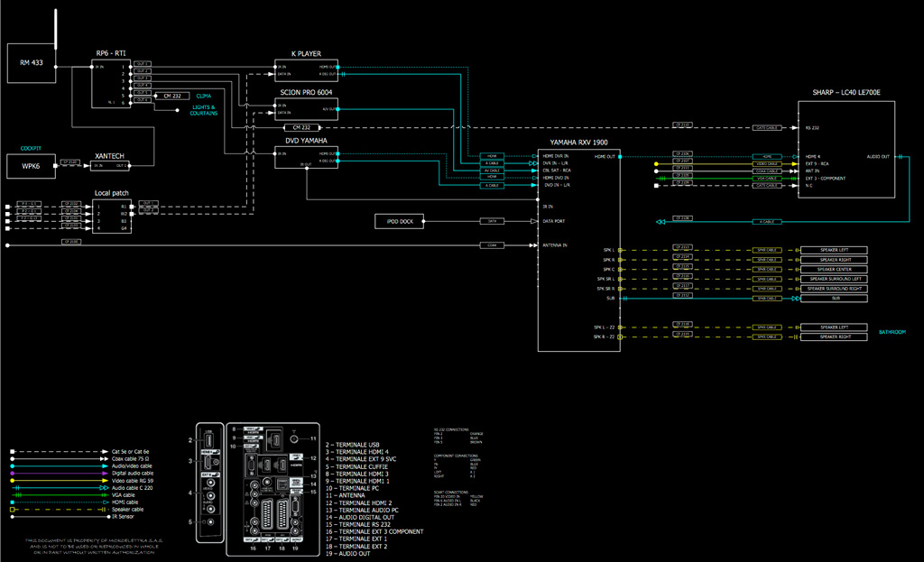Select the 4 – TERMINALE EXT 9 SVC line
The image size is (924, 562).
361,459
